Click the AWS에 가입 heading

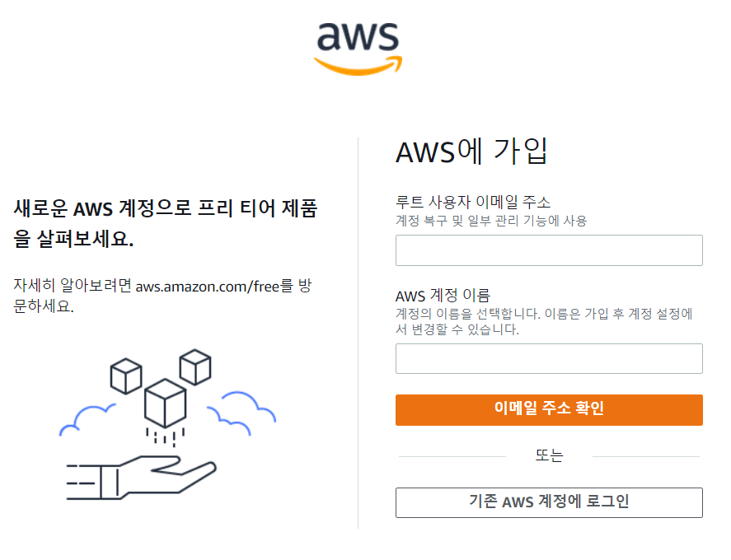pos(471,152)
